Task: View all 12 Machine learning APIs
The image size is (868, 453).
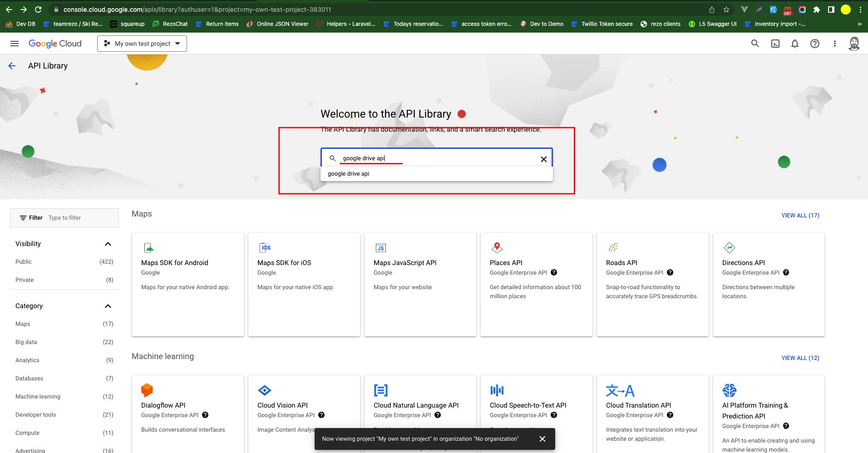Action: [800, 358]
